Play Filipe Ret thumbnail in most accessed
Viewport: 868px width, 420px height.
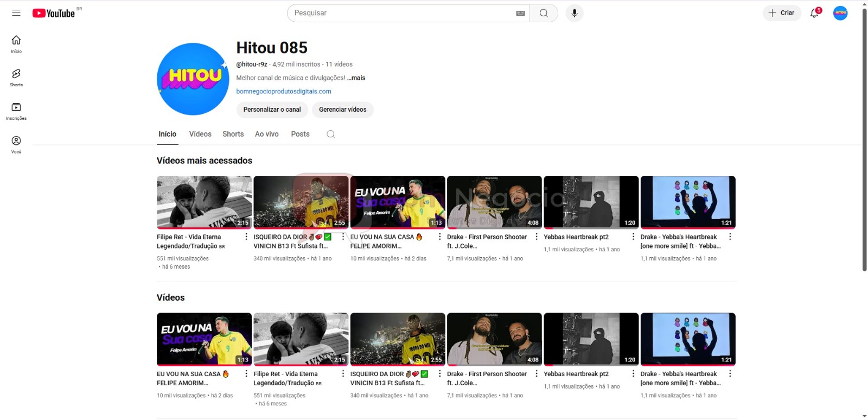point(204,202)
